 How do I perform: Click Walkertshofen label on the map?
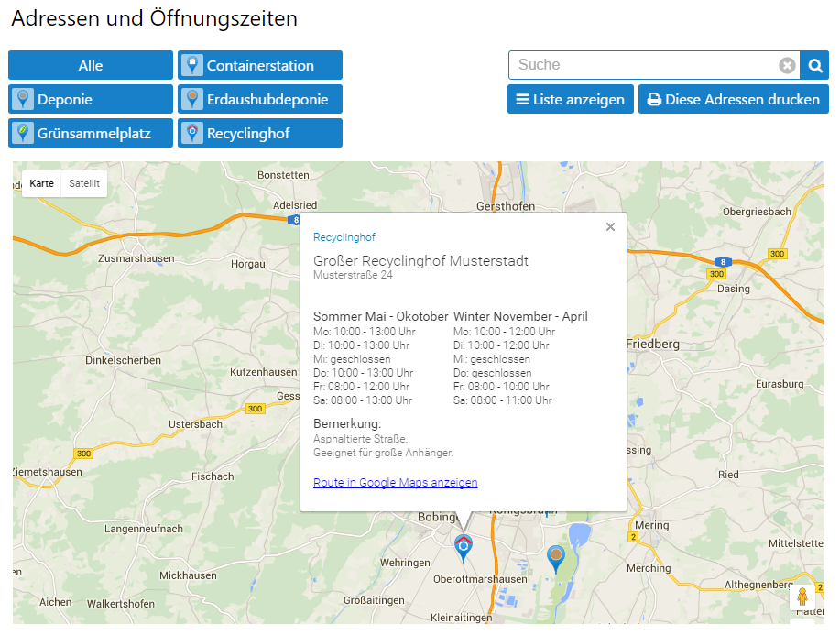(x=121, y=604)
